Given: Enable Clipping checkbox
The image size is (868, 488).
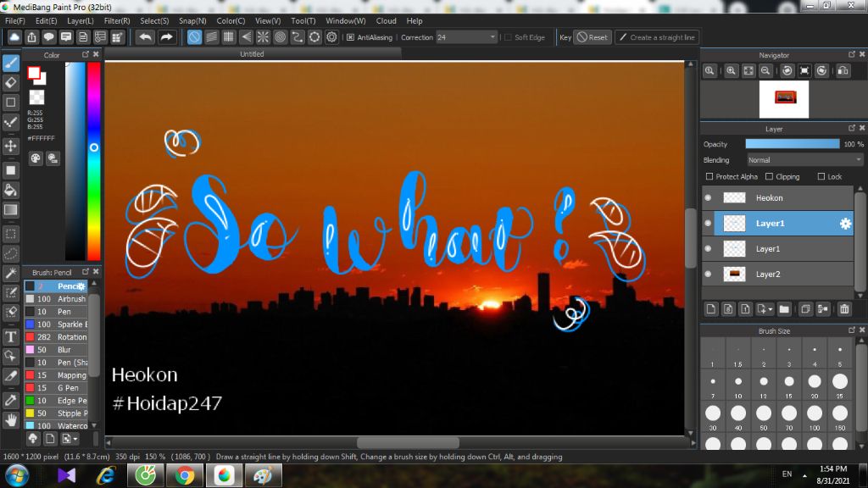Looking at the screenshot, I should click(769, 176).
